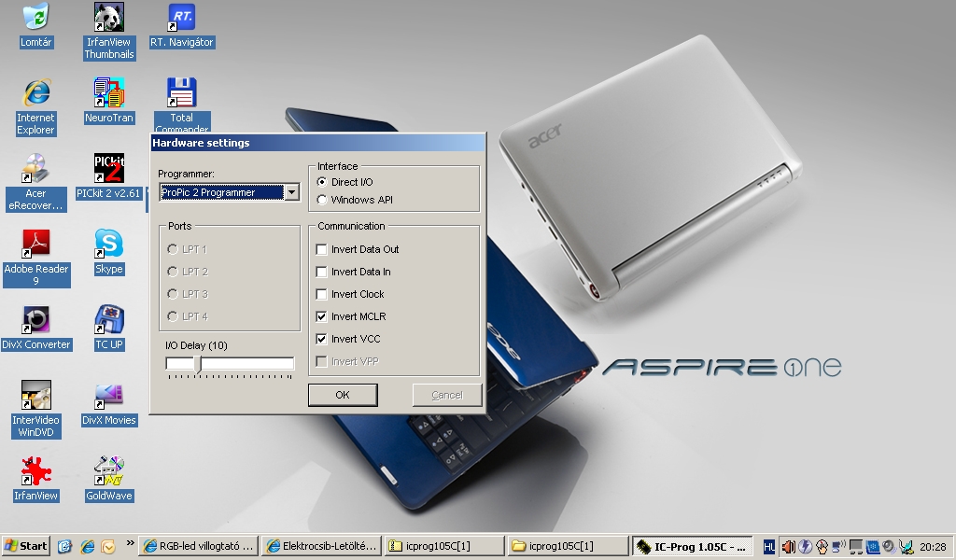This screenshot has width=956, height=560.
Task: Select the Acer eRecovery desktop icon
Action: click(35, 182)
